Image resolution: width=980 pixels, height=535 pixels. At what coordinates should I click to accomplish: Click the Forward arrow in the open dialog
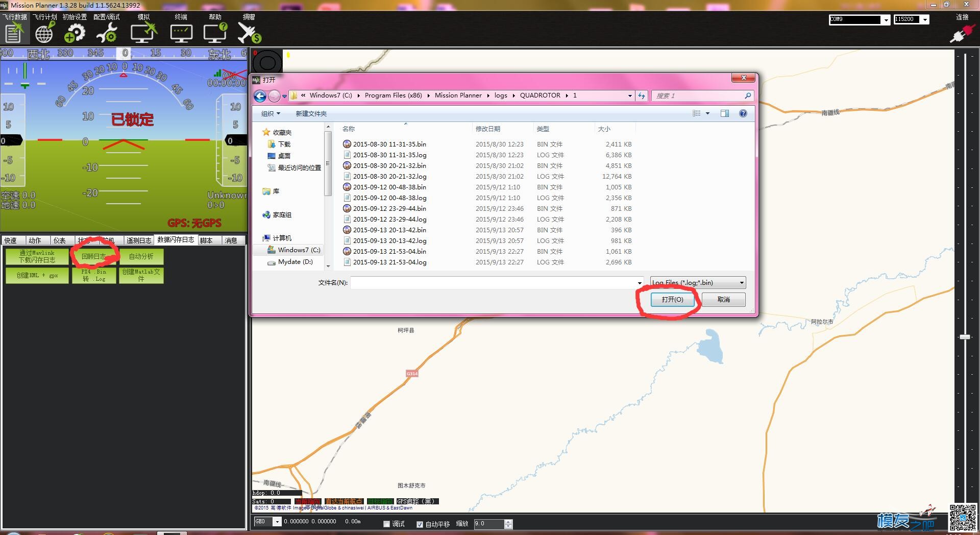coord(275,96)
